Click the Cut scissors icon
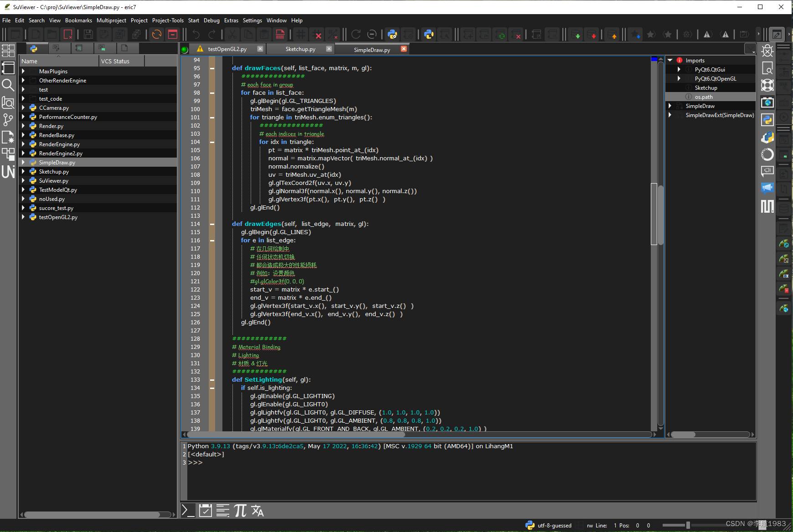The image size is (793, 532). click(x=232, y=34)
